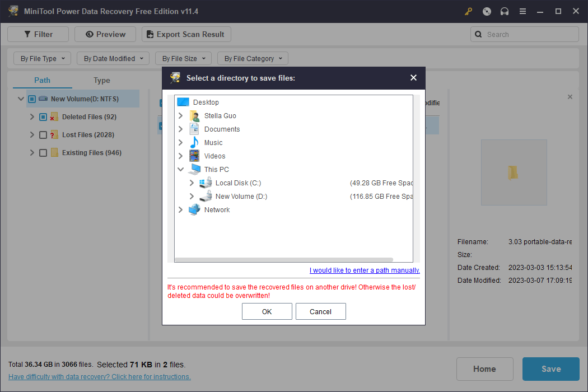Click the register key icon in title bar
Screen dimensions: 588x392
(468, 12)
